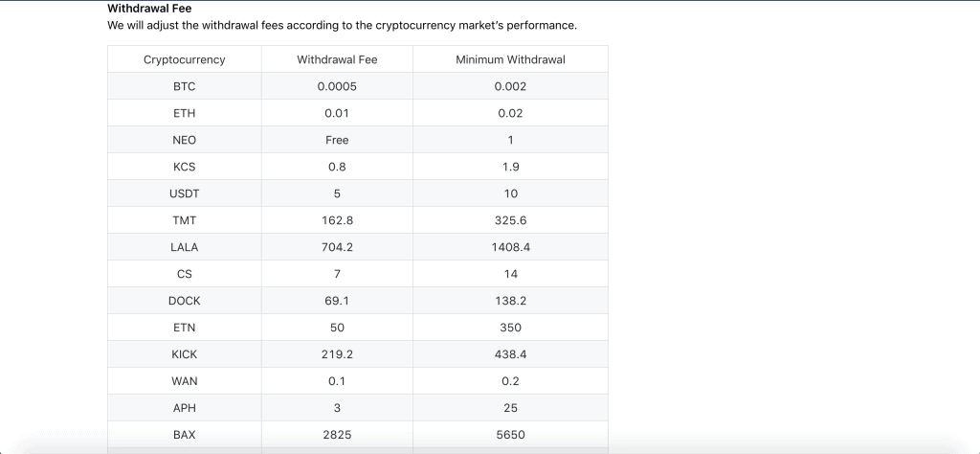Image resolution: width=980 pixels, height=454 pixels.
Task: Click the WAN row label
Action: click(185, 381)
